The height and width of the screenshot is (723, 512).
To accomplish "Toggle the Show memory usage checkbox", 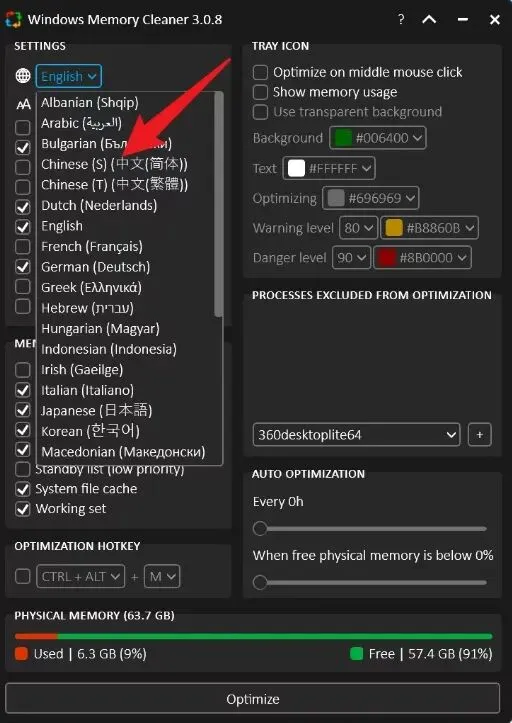I will pos(260,92).
